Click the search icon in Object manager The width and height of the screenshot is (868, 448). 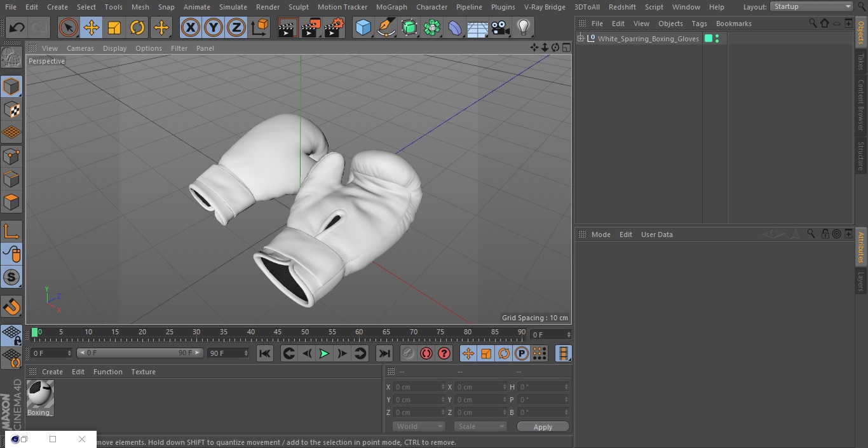pyautogui.click(x=812, y=23)
